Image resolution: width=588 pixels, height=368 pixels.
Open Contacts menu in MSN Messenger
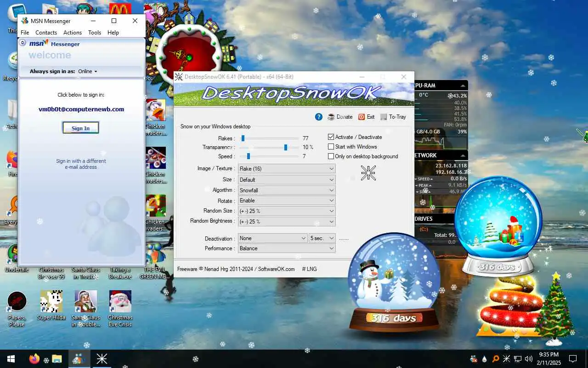coord(46,33)
